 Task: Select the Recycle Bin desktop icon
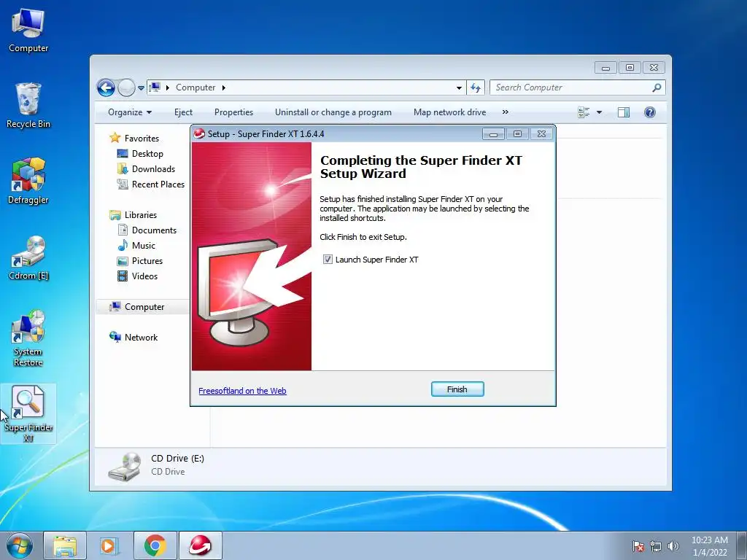28,106
